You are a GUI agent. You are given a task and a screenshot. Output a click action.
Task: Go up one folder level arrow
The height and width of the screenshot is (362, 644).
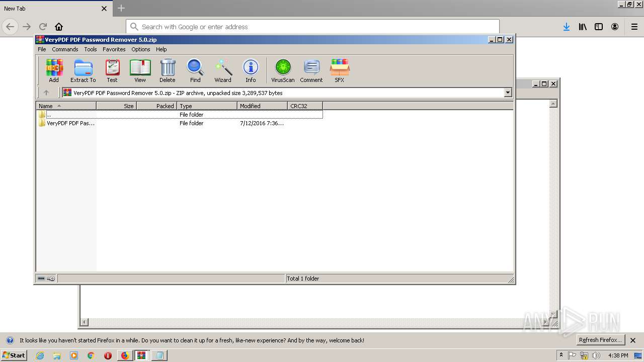tap(46, 93)
